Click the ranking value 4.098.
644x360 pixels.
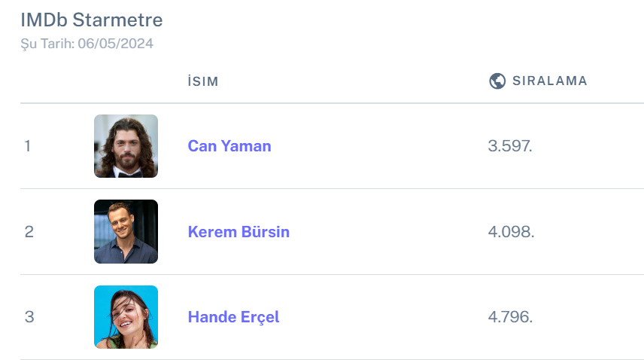coord(511,232)
